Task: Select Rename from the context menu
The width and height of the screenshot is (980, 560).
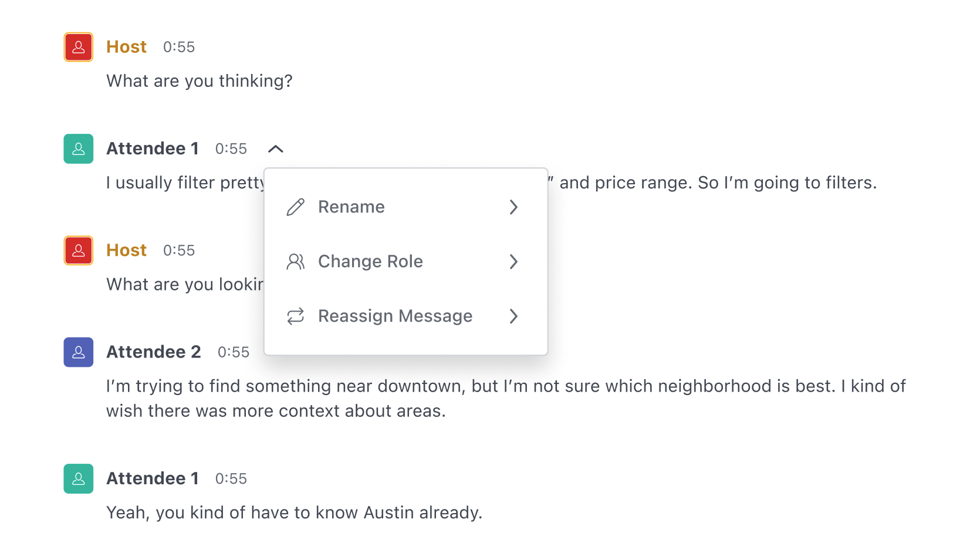Action: (405, 207)
